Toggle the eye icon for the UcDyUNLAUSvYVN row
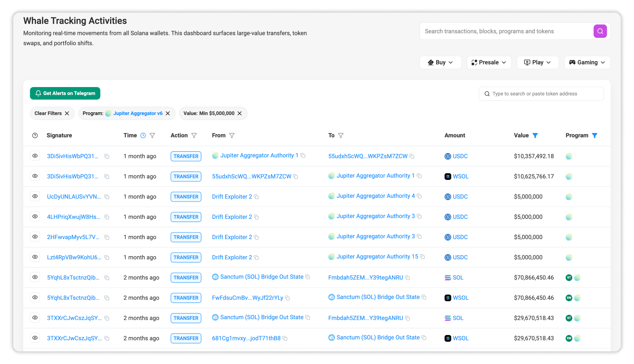Screen dimensions: 634x364 tap(35, 196)
